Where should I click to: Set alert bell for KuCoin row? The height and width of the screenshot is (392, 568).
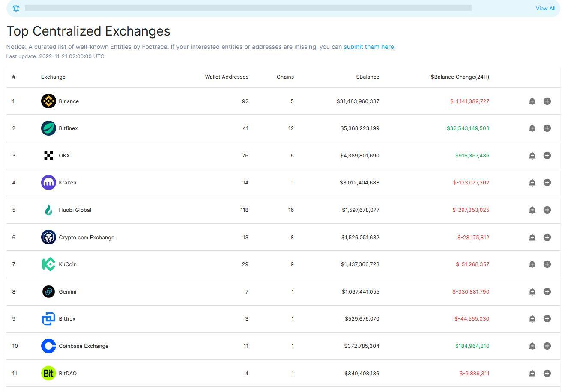point(532,264)
